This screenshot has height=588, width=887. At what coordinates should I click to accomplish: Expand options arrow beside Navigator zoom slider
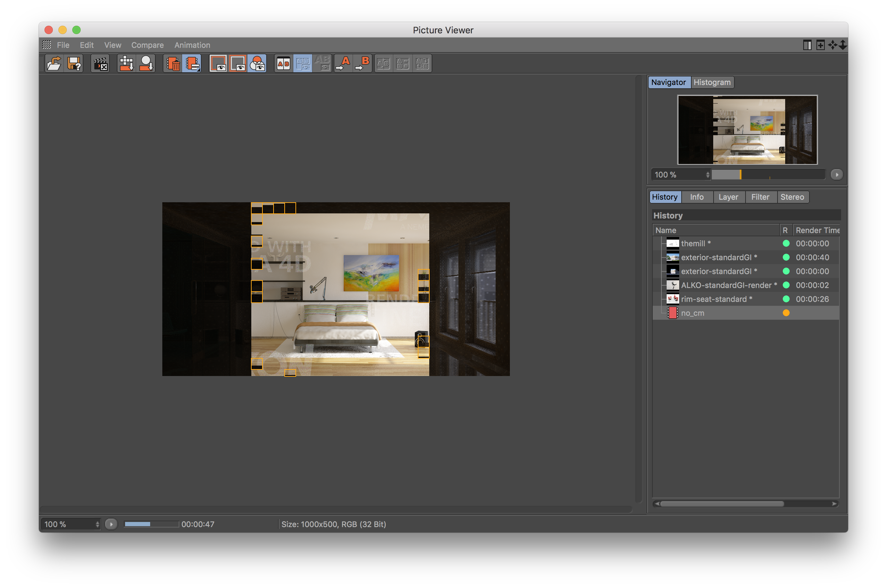[836, 175]
